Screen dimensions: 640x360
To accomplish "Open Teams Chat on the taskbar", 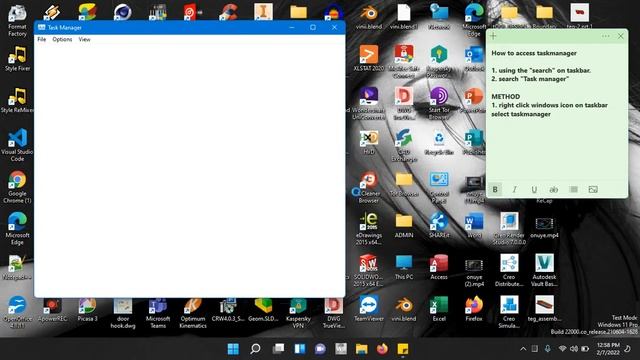I will click(x=320, y=349).
